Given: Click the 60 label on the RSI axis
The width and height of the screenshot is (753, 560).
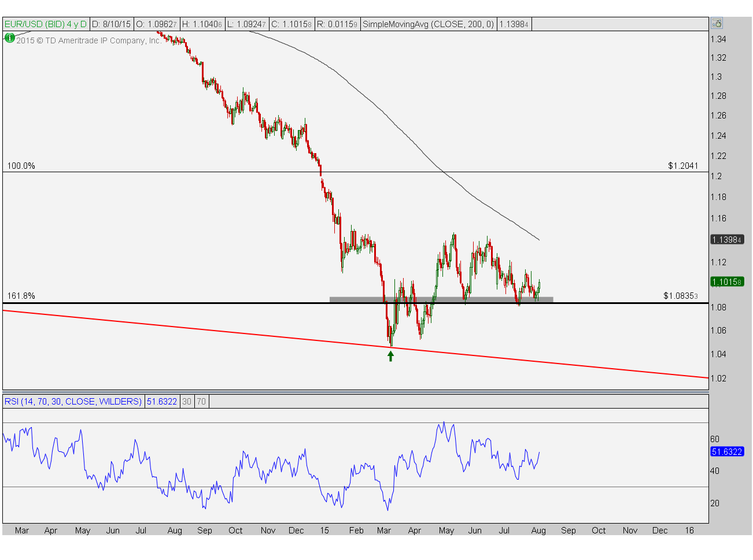Looking at the screenshot, I should point(715,439).
